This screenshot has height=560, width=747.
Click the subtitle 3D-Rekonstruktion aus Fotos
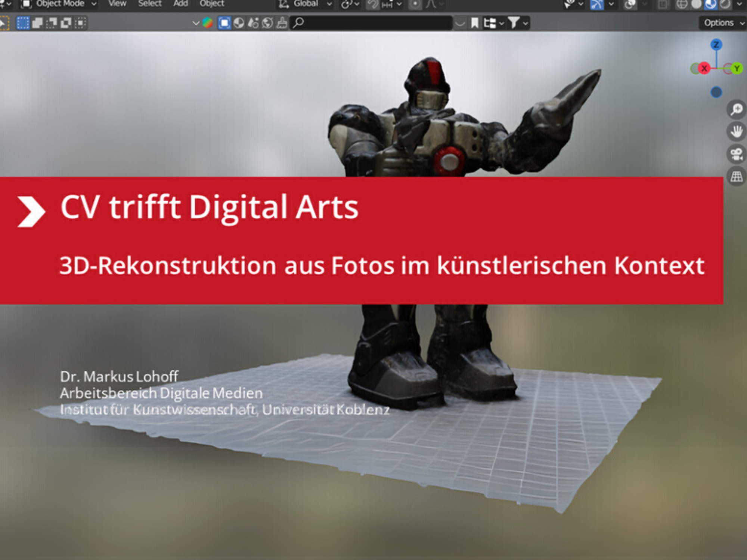click(x=226, y=266)
